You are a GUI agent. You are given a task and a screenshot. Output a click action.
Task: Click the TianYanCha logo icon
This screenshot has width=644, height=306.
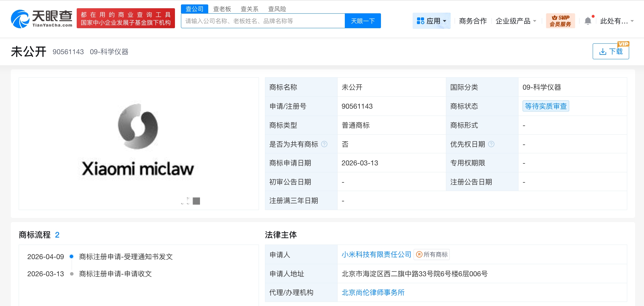tap(20, 18)
